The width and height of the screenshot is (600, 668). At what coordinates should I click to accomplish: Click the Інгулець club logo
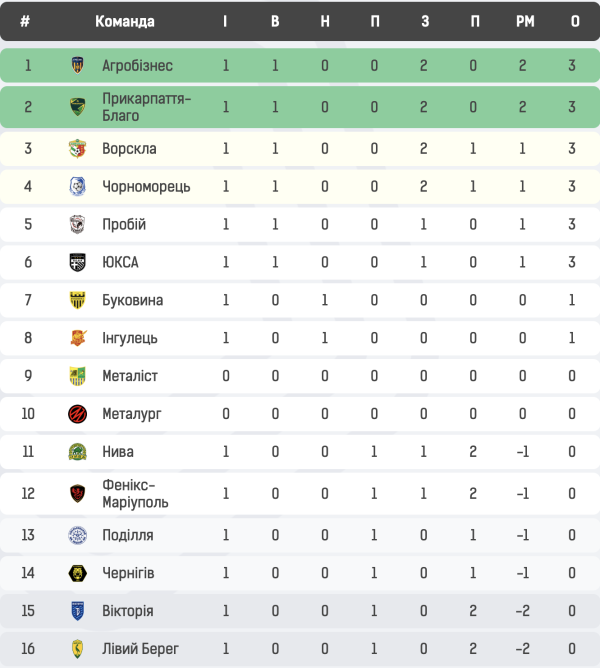[x=77, y=339]
